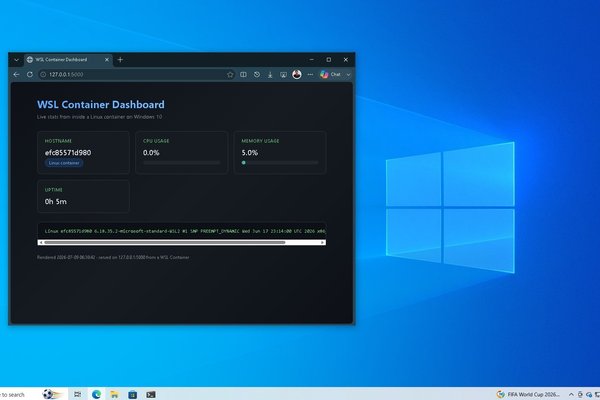Open the terminal app on taskbar
Screen dimensions: 600x400
(x=151, y=394)
